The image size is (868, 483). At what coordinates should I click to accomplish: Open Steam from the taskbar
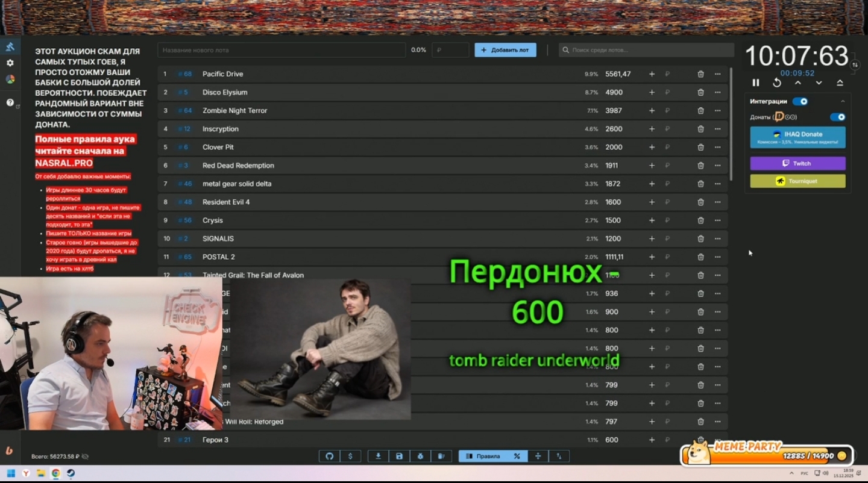click(x=71, y=473)
